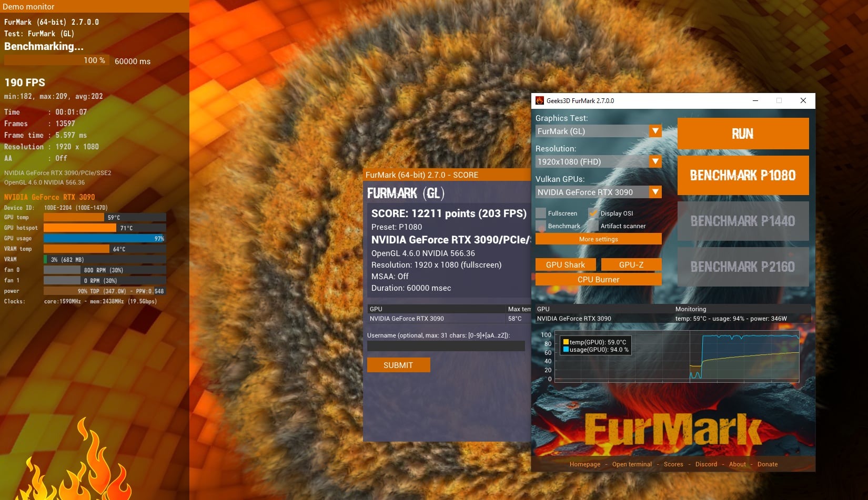Click the "Device ID: 10DE-2204" line
The width and height of the screenshot is (868, 500).
point(56,208)
